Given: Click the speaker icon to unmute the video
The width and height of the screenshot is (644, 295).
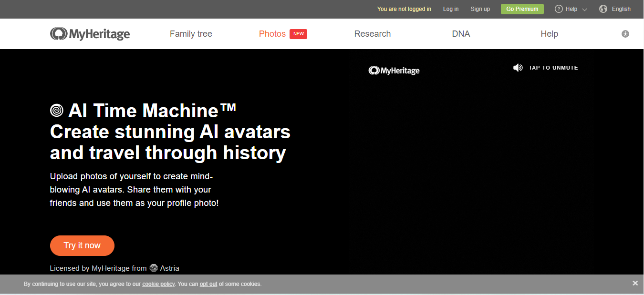Looking at the screenshot, I should coord(518,68).
